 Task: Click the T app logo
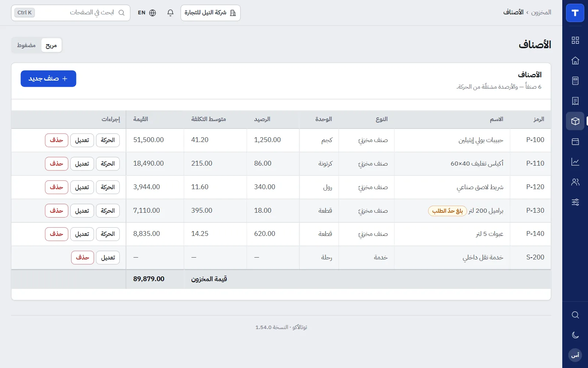click(575, 13)
